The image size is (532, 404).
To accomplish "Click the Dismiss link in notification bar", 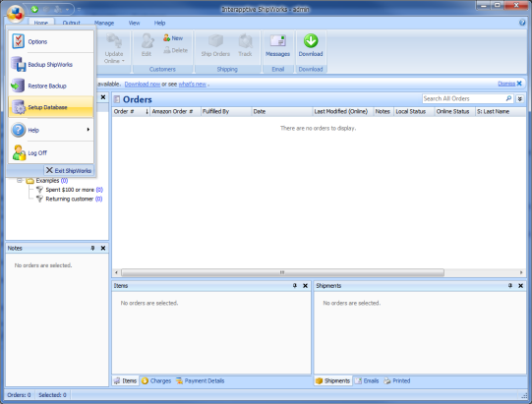I will coord(506,84).
